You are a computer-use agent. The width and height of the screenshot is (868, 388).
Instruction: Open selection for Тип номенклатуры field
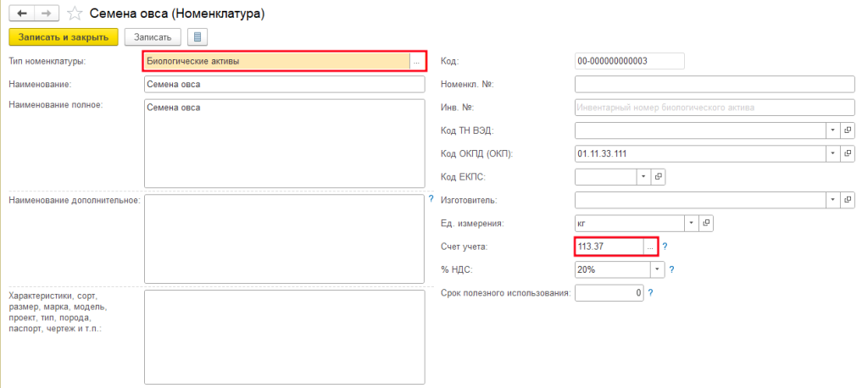click(416, 61)
